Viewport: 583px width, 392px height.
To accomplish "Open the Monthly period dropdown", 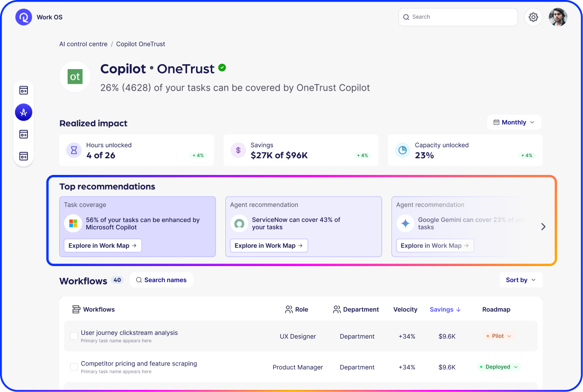I will [514, 122].
